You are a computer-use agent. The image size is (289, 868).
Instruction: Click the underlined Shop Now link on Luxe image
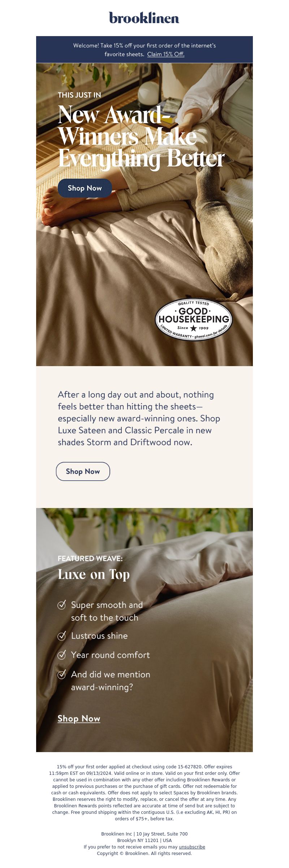79,719
